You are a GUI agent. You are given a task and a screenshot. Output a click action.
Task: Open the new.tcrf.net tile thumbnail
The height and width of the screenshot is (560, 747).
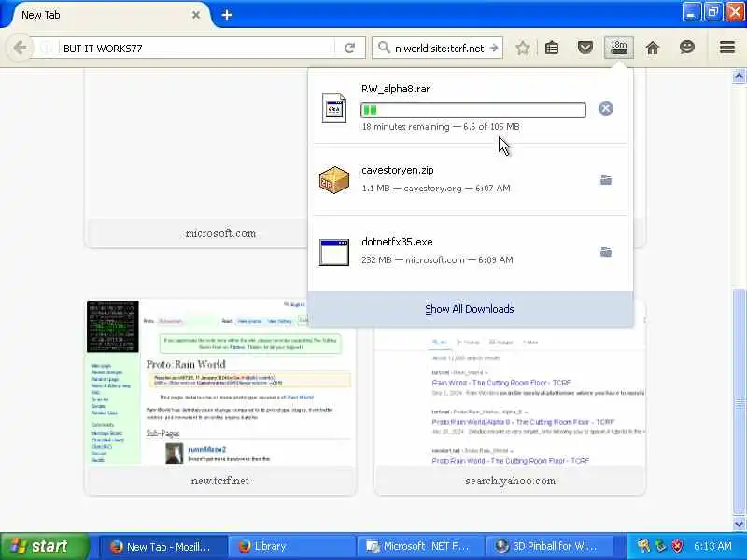(x=220, y=382)
